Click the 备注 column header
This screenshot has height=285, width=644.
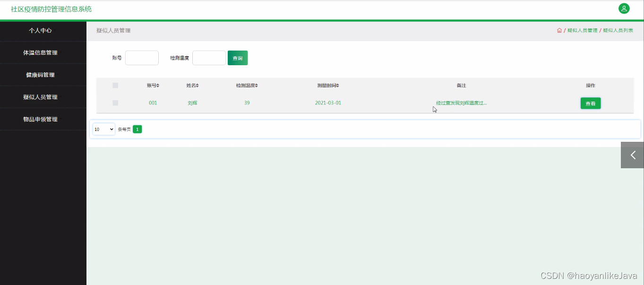461,86
